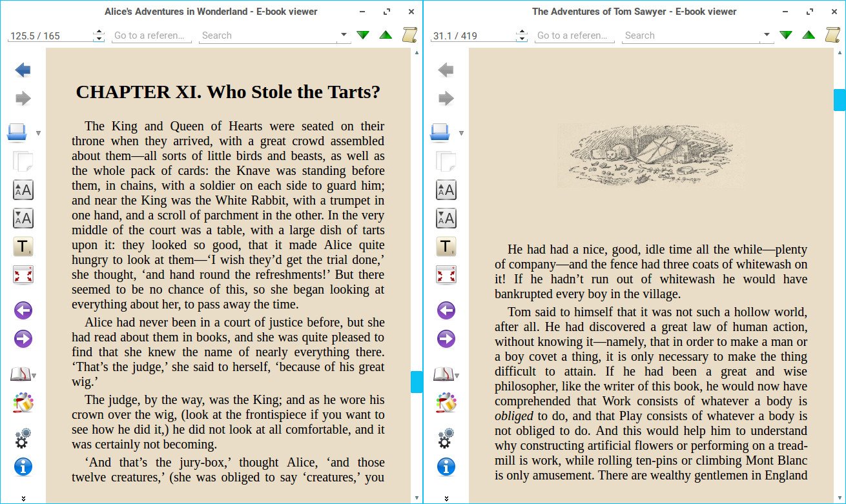Viewport: 846px width, 504px height.
Task: Click the gray Back arrow in Tom Sawyer window
Action: point(446,70)
